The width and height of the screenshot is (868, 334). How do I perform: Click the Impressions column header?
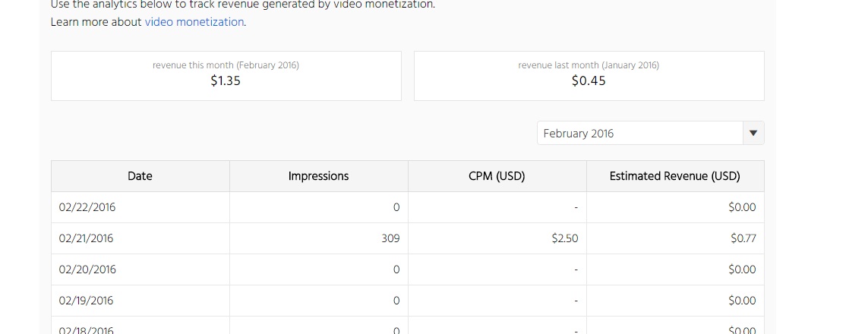(x=318, y=176)
